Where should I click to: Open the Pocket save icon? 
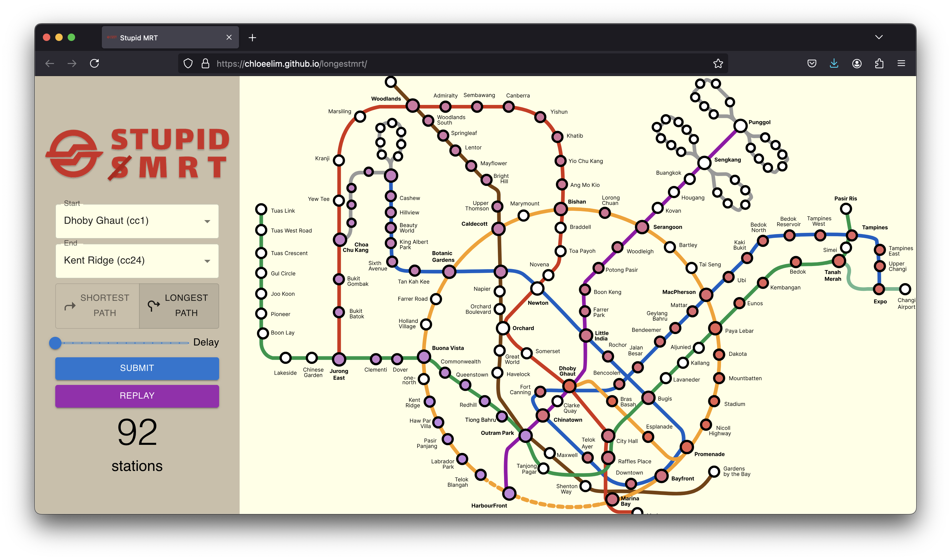coord(812,63)
